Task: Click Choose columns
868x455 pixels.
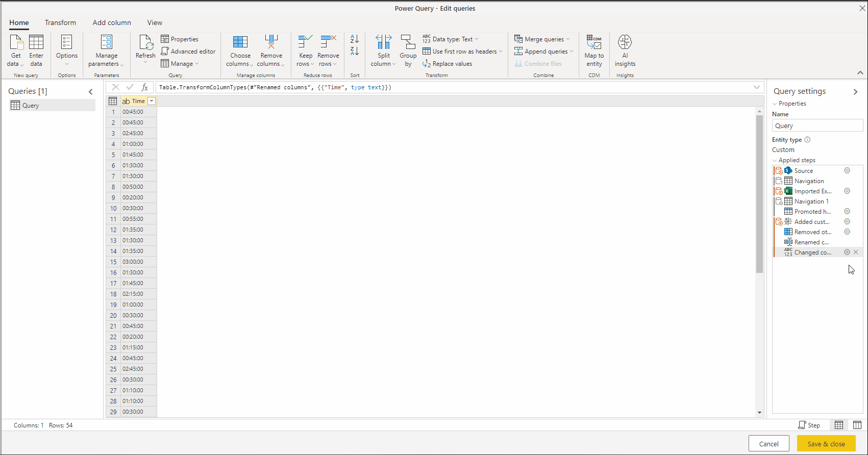Action: pos(240,50)
